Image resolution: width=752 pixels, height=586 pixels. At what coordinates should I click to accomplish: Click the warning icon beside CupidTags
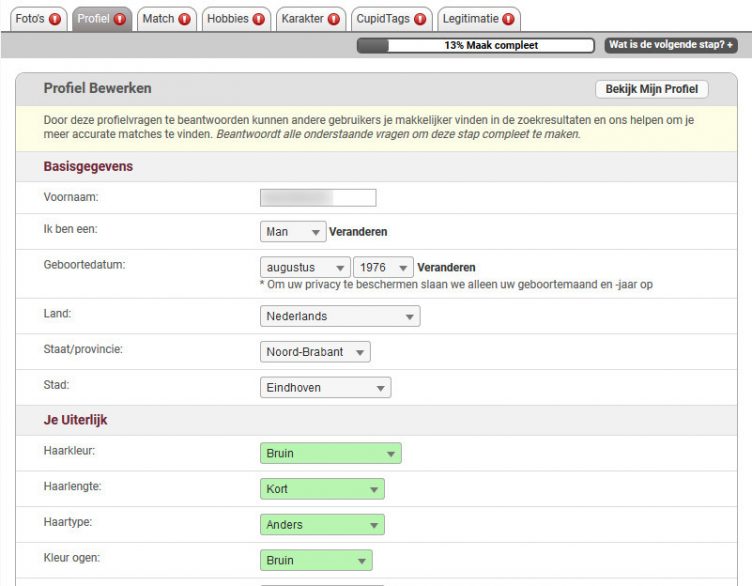click(x=420, y=19)
